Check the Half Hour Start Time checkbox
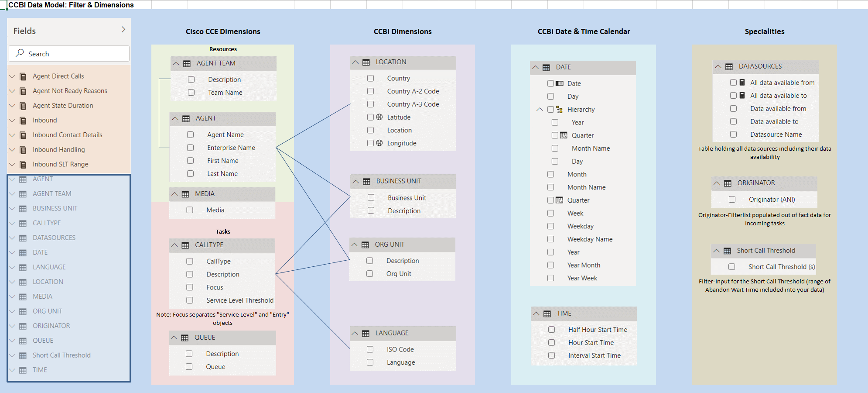 [x=551, y=330]
